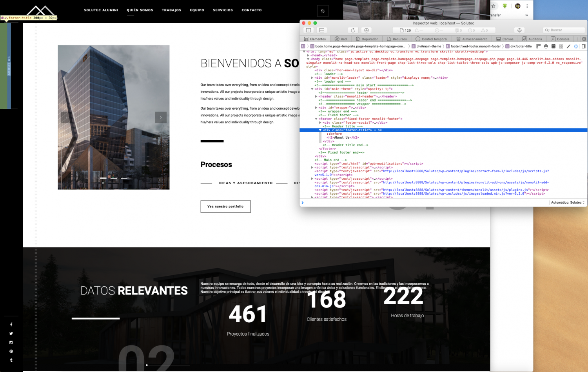The width and height of the screenshot is (588, 372).
Task: Open SERVICIOS nav link
Action: [x=223, y=10]
